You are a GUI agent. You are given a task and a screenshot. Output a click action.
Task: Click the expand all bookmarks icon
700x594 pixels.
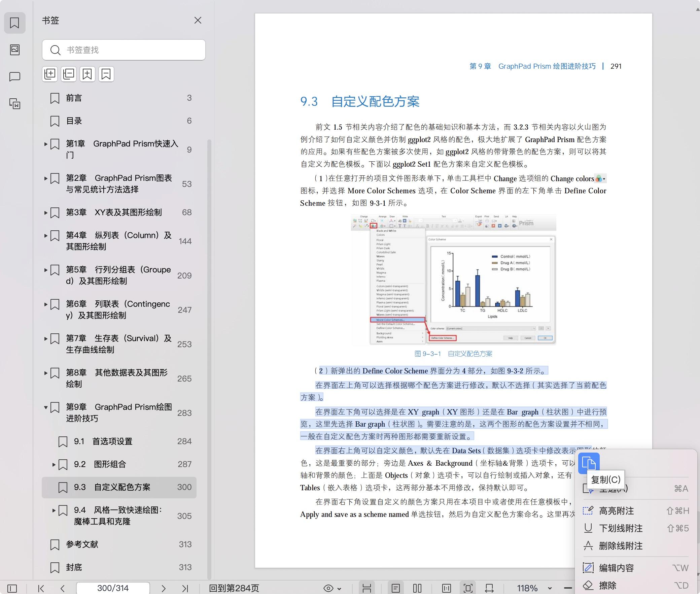(50, 74)
